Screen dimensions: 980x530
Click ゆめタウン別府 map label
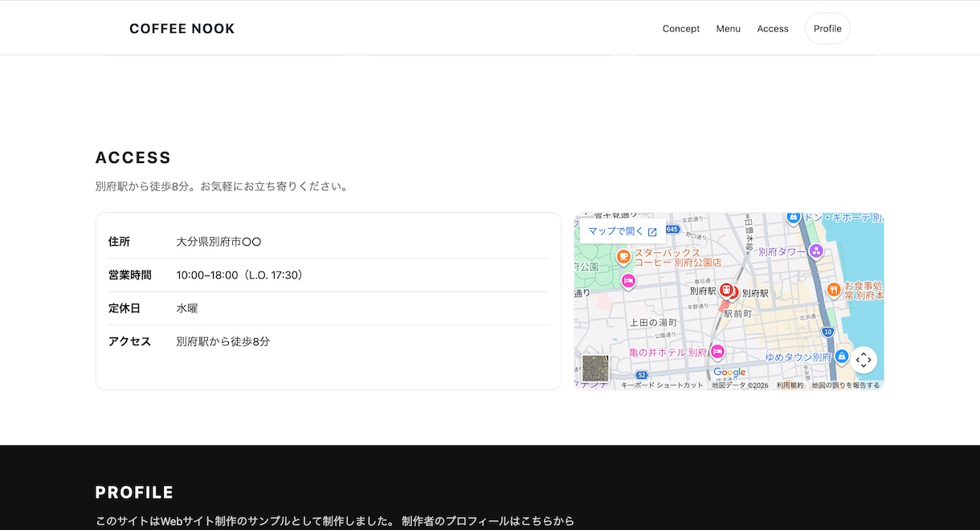point(798,357)
